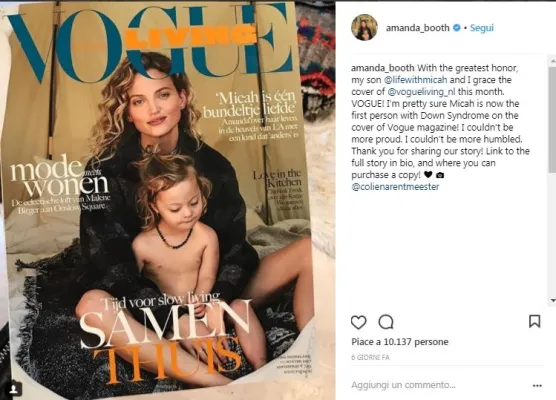Image resolution: width=556 pixels, height=400 pixels.
Task: Visit the @lifewithmicah mention
Action: coord(416,80)
